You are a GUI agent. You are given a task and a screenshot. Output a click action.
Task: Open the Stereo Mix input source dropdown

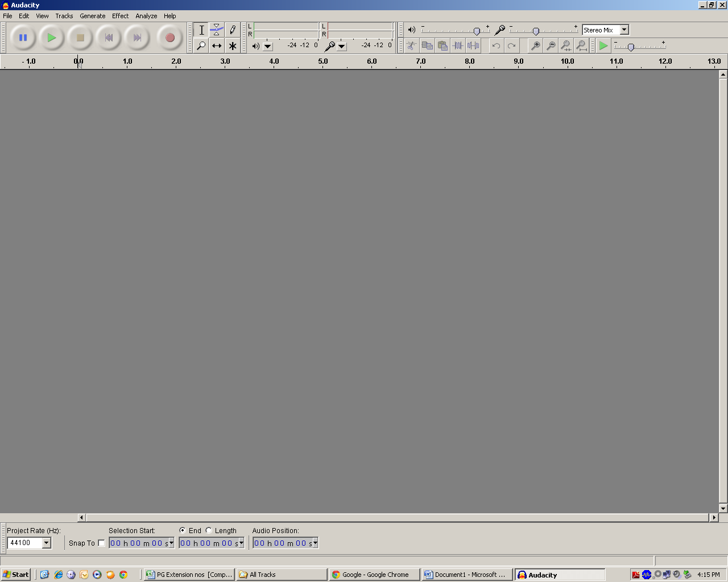click(624, 30)
